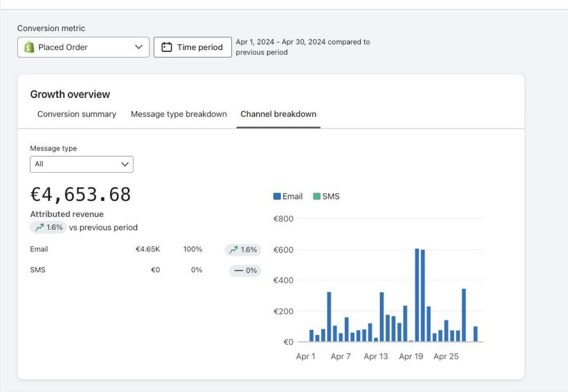Click the tallest chart bar near Apr 19
568x392 pixels.
(x=417, y=295)
